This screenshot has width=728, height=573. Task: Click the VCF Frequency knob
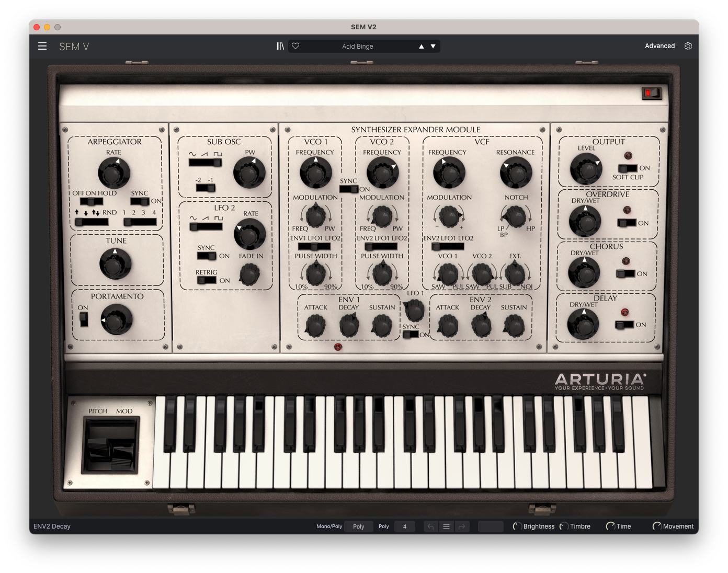pos(449,173)
